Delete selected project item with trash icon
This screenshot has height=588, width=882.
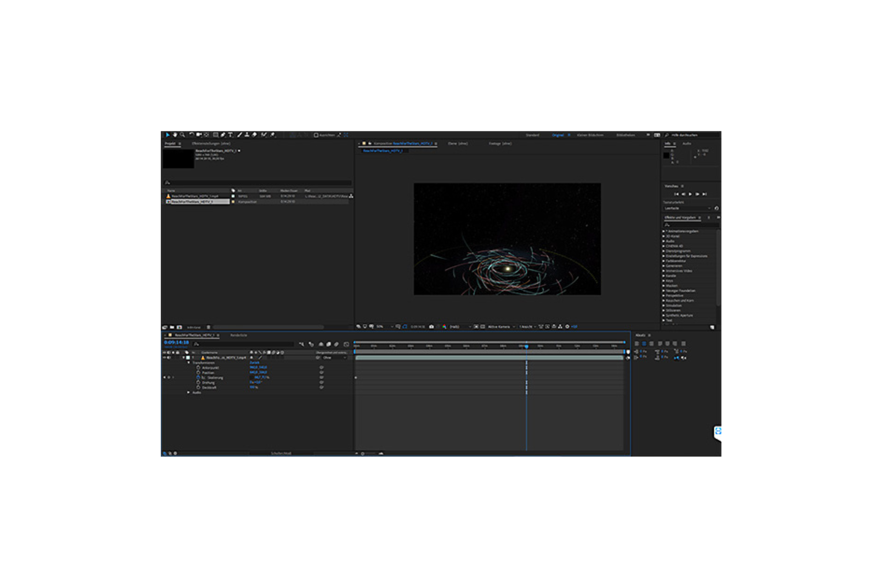point(209,328)
